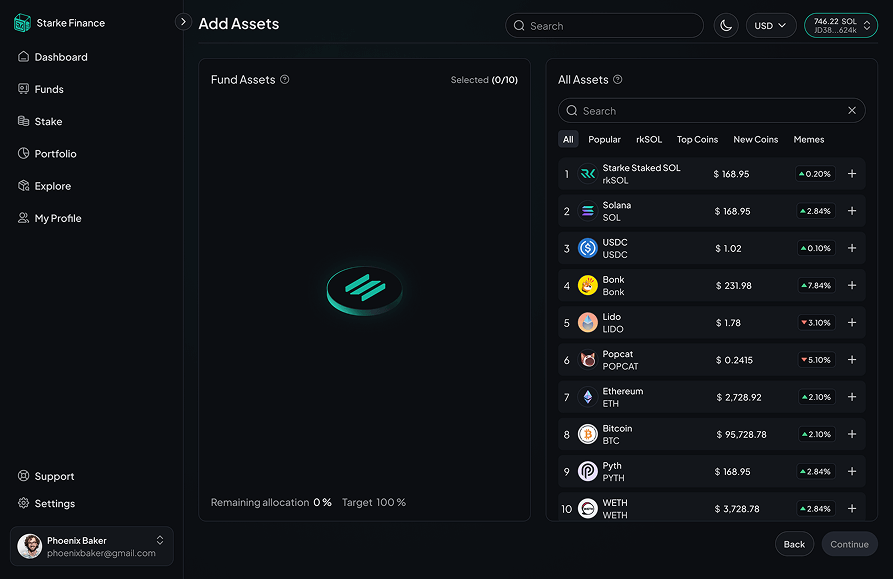Go to My Profile
This screenshot has height=579, width=893.
pos(50,218)
